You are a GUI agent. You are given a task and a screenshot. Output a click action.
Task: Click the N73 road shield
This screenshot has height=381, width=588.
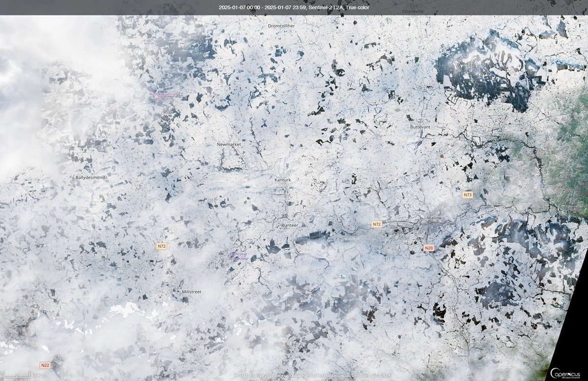coord(467,195)
